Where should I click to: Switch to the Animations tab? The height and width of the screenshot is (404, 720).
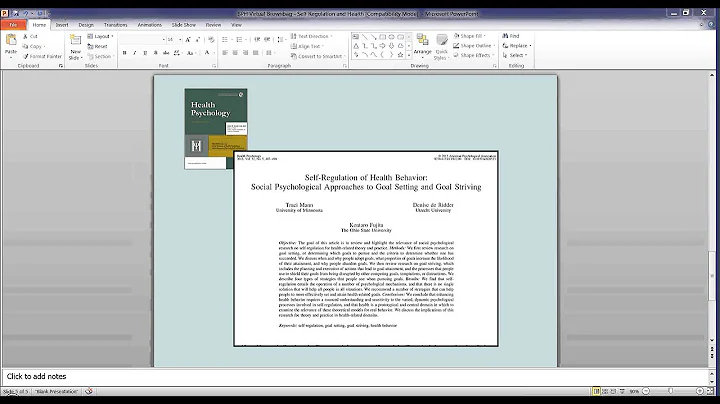click(x=150, y=25)
